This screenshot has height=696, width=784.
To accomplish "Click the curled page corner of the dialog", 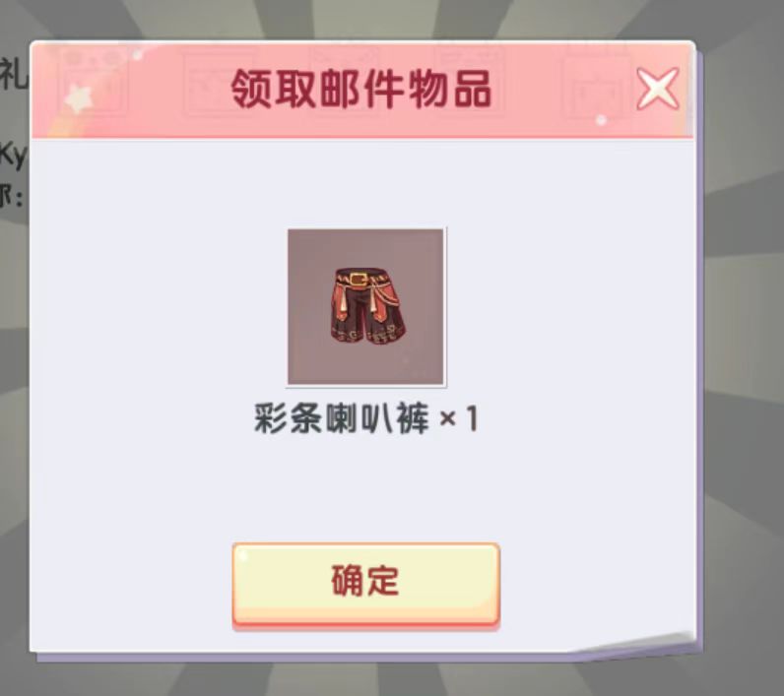I will pyautogui.click(x=650, y=645).
